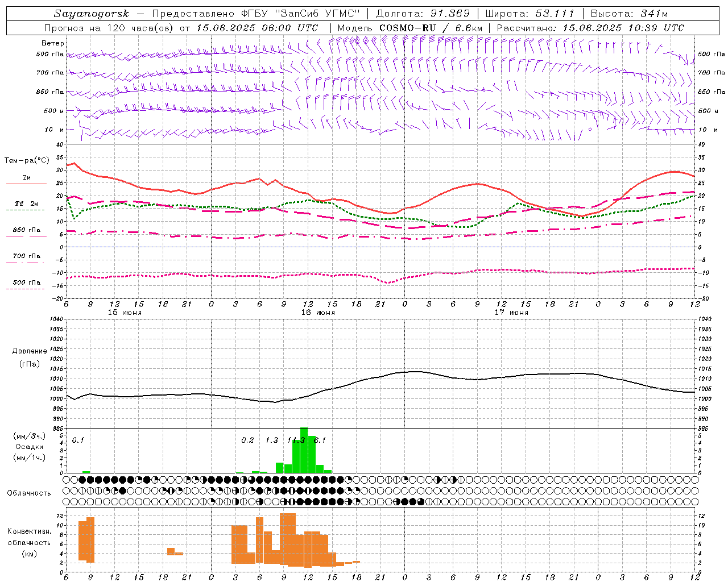Click the 'Осадки' precipitation panel label

[30, 447]
